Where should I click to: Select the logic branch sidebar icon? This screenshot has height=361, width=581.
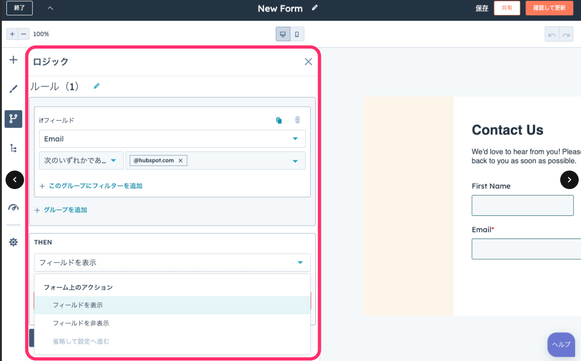point(13,119)
